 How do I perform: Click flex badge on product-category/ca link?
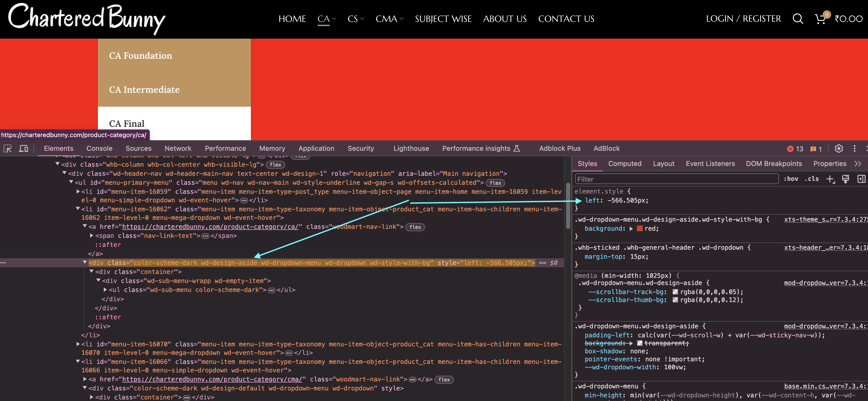point(415,227)
